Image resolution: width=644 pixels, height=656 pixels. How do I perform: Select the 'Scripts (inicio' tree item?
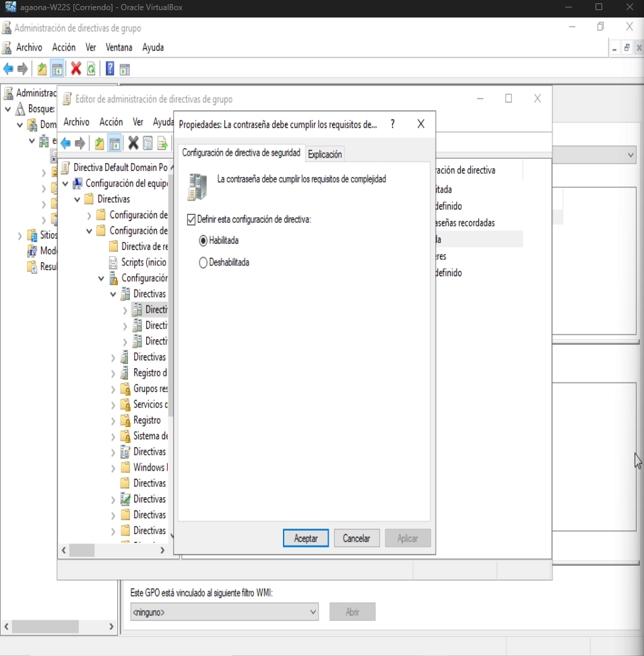pos(144,262)
